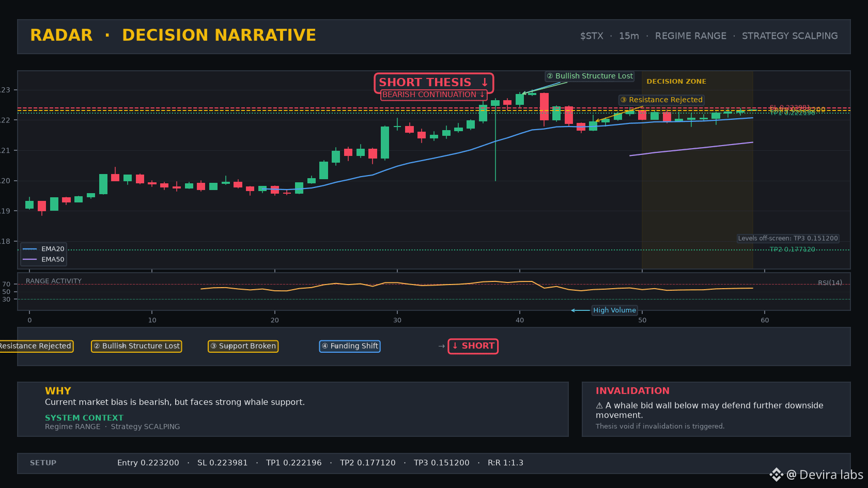
Task: Click the RSI 70 level label
Action: [6, 285]
